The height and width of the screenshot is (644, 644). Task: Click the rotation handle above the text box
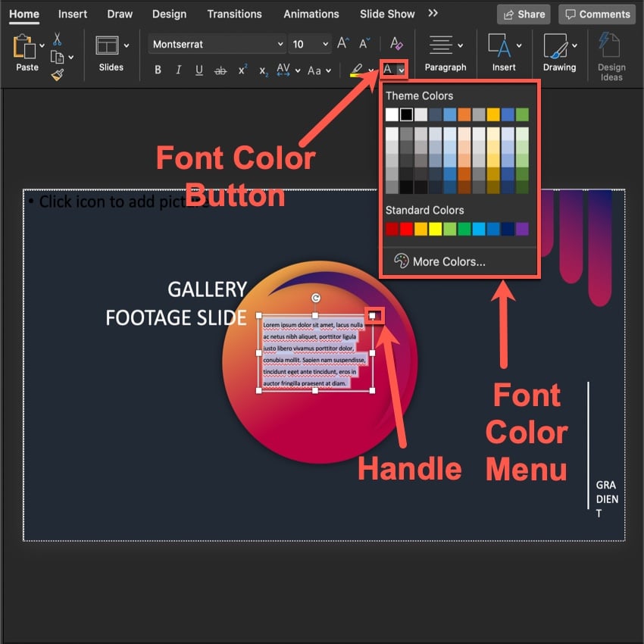316,298
